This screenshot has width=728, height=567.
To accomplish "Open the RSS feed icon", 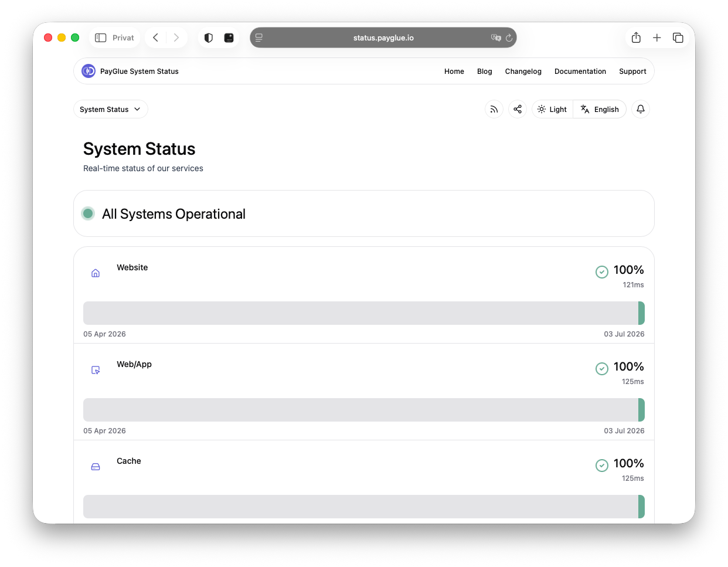I will pyautogui.click(x=494, y=109).
